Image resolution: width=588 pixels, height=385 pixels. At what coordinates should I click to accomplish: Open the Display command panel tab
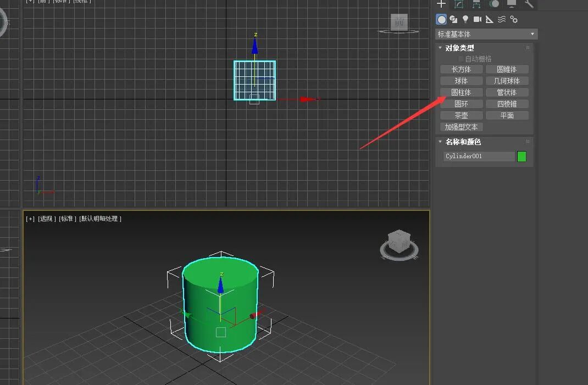pyautogui.click(x=512, y=4)
